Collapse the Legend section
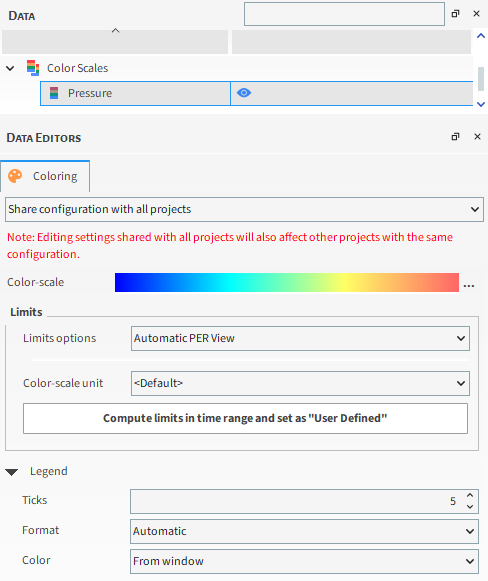Viewport: 488px width, 581px height. pos(12,472)
